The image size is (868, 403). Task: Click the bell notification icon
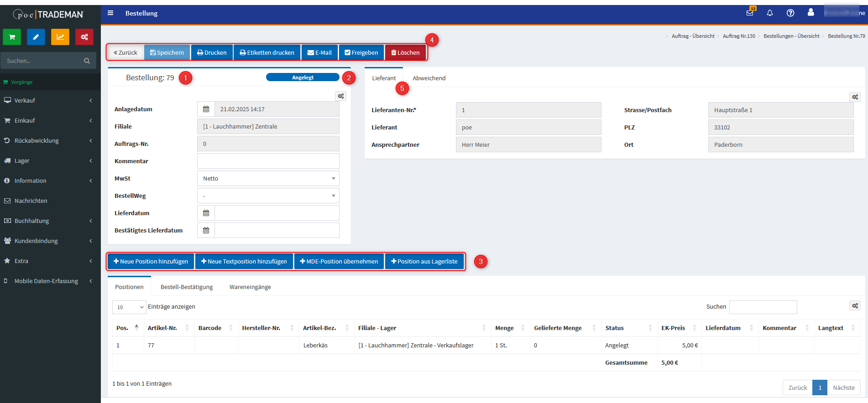tap(770, 13)
